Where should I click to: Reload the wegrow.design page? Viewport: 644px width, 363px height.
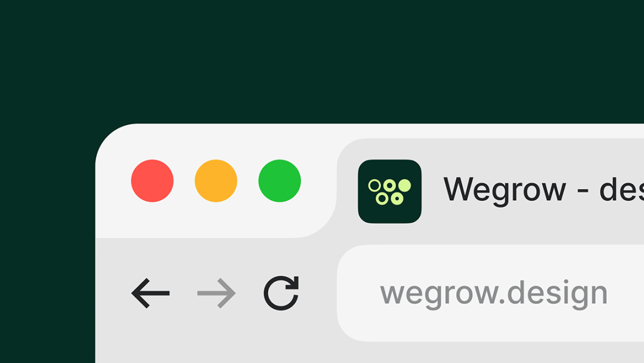(x=281, y=293)
